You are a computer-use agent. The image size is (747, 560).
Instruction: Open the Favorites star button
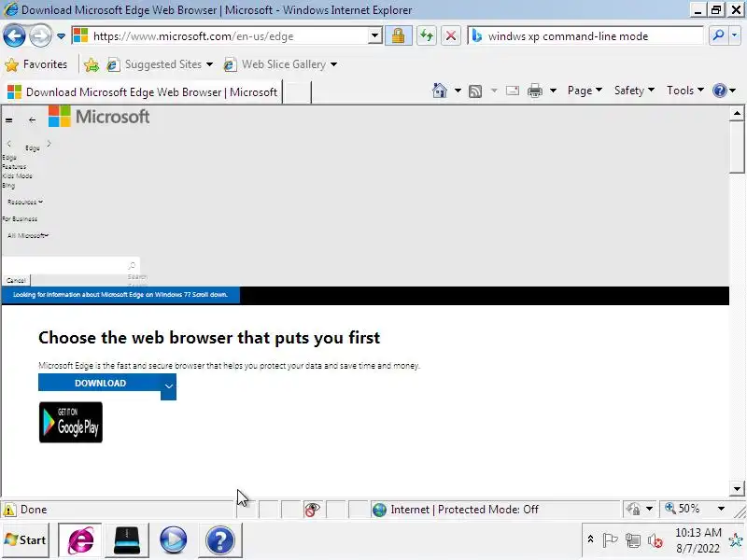tap(36, 64)
